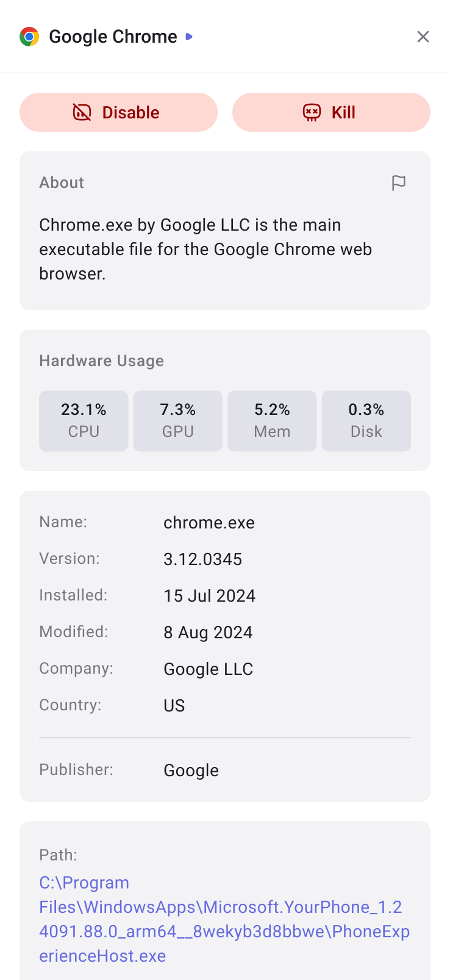Select the Publisher value Google
The width and height of the screenshot is (450, 980).
pyautogui.click(x=191, y=770)
